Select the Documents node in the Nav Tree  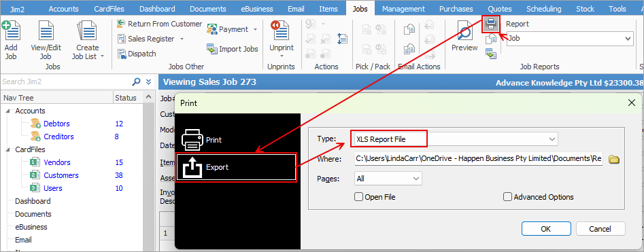coord(33,214)
